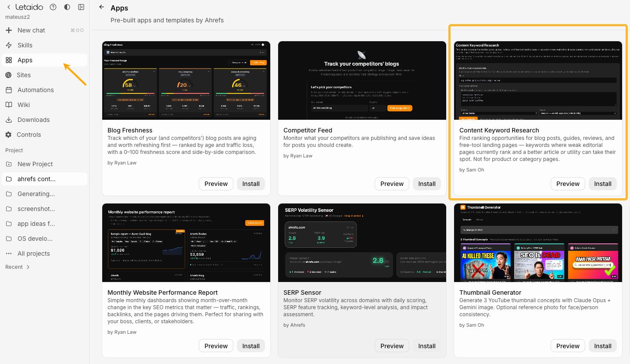Open Automations from the sidebar
Image resolution: width=630 pixels, height=364 pixels.
[44, 90]
